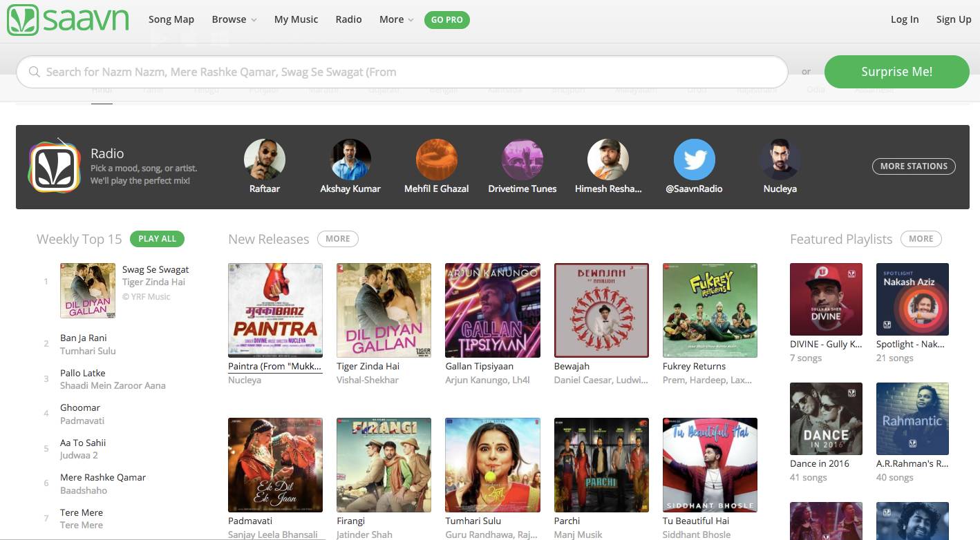The image size is (980, 540).
Task: Open the Paintra release title link
Action: coord(275,366)
